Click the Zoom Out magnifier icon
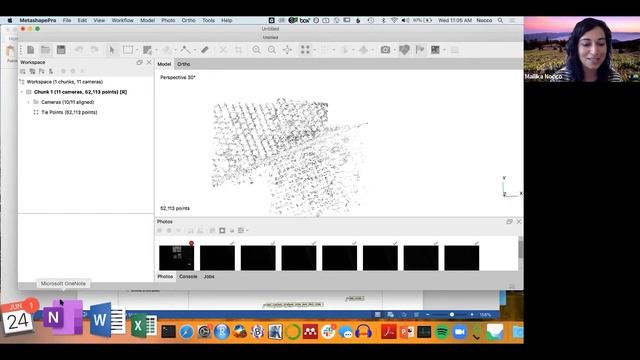Screen dimensions: 640x360 click(272, 50)
